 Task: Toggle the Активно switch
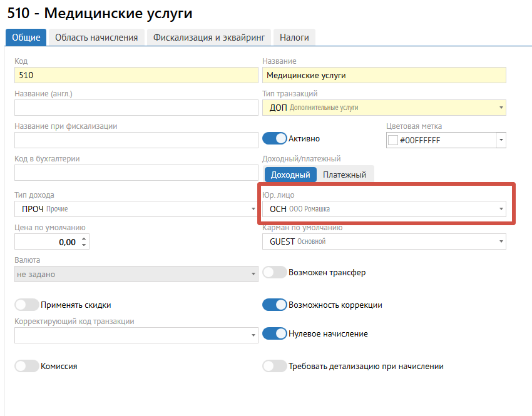pos(274,138)
